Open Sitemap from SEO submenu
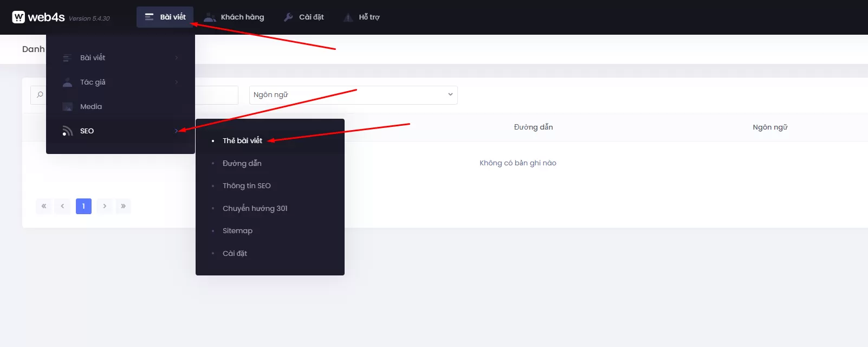The width and height of the screenshot is (868, 347). pos(237,231)
